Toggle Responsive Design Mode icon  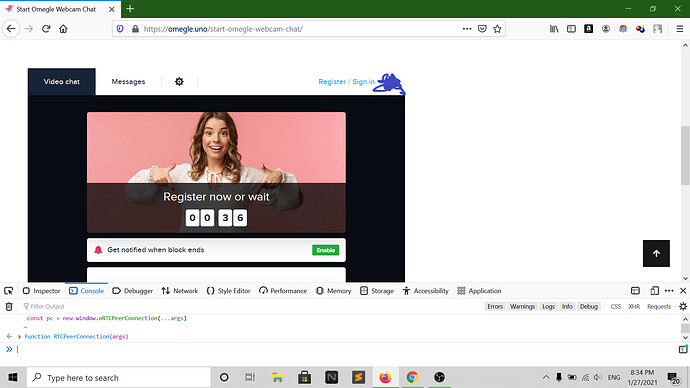coord(654,291)
